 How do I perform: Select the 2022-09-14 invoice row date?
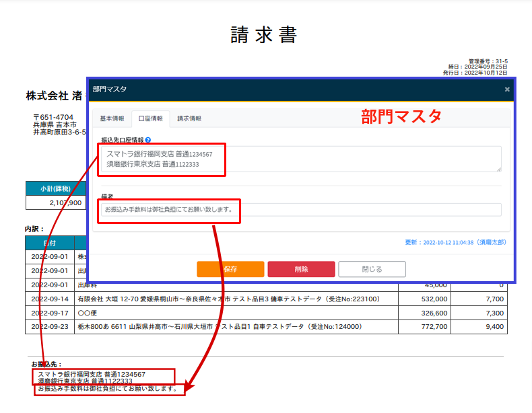(50, 299)
